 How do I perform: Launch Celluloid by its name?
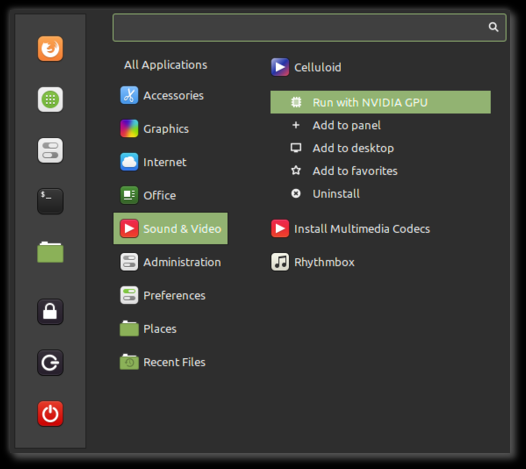[318, 67]
